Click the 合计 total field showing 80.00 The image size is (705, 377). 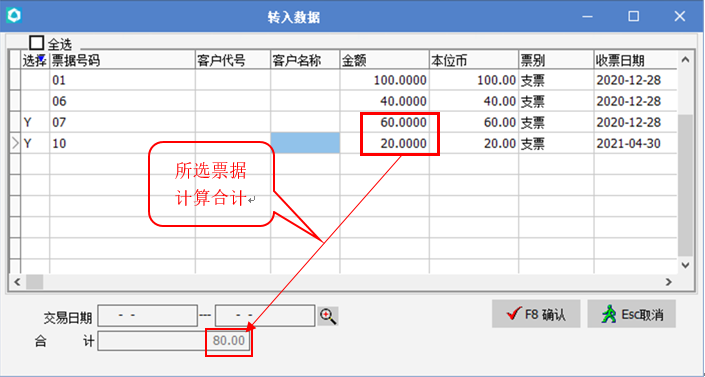(174, 341)
